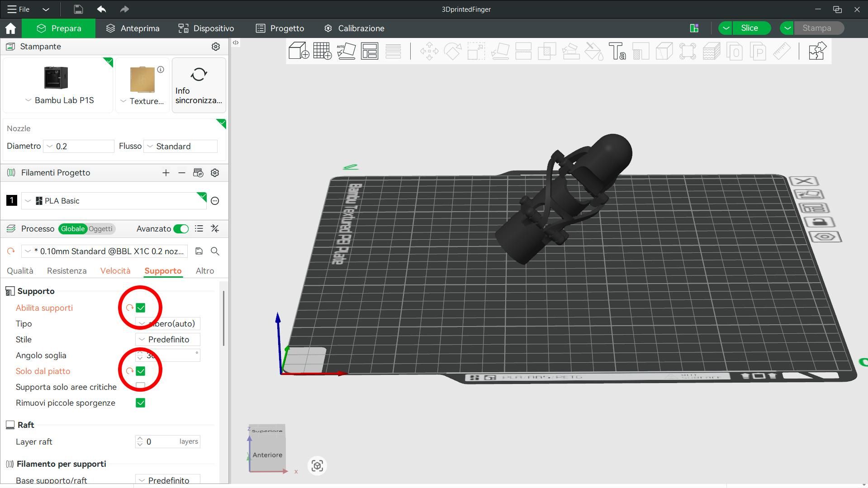The image size is (868, 488).
Task: Open the home screen icon
Action: 10,28
